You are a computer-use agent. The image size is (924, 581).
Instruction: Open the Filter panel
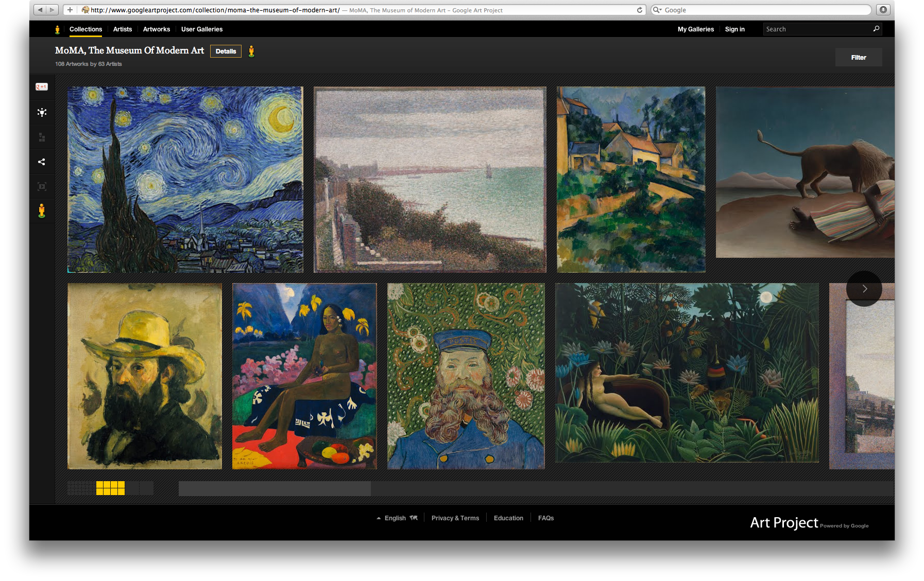click(x=858, y=57)
